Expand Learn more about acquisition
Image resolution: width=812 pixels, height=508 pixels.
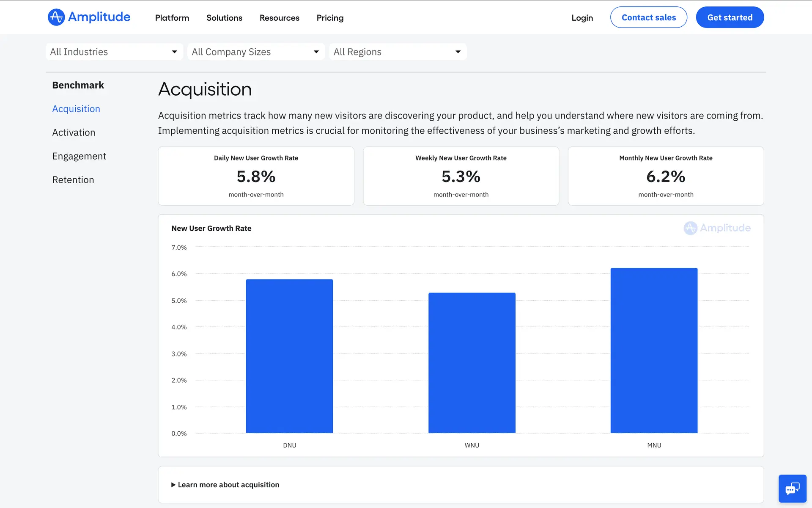pyautogui.click(x=225, y=485)
